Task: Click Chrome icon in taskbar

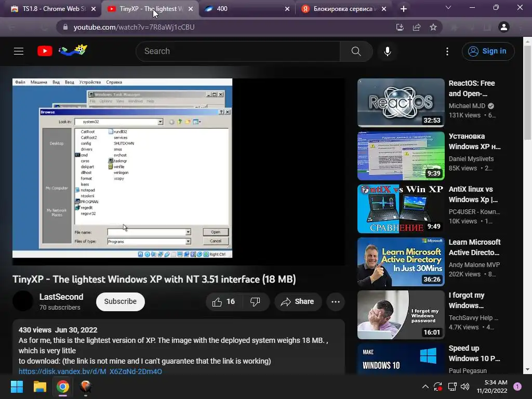Action: tap(63, 387)
